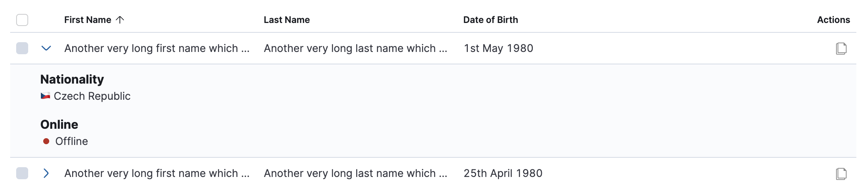The image size is (868, 189).
Task: Click the Czech Republic nationality text
Action: pyautogui.click(x=92, y=96)
